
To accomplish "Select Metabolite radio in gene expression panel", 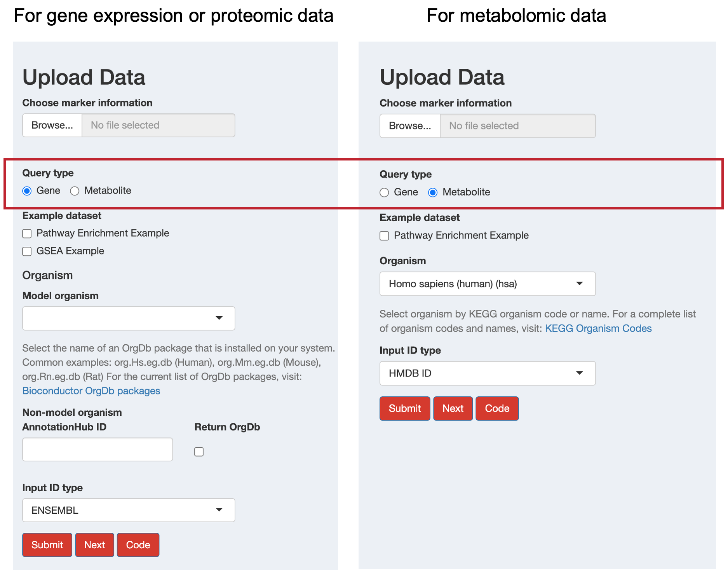I will [x=75, y=191].
